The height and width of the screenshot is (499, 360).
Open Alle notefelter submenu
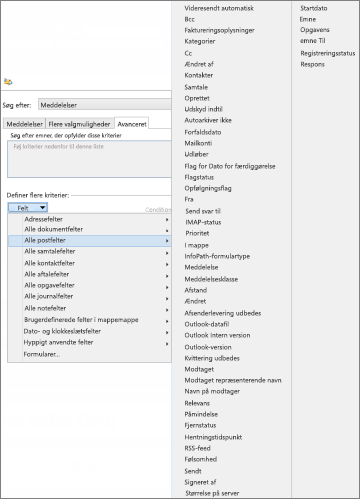click(89, 308)
